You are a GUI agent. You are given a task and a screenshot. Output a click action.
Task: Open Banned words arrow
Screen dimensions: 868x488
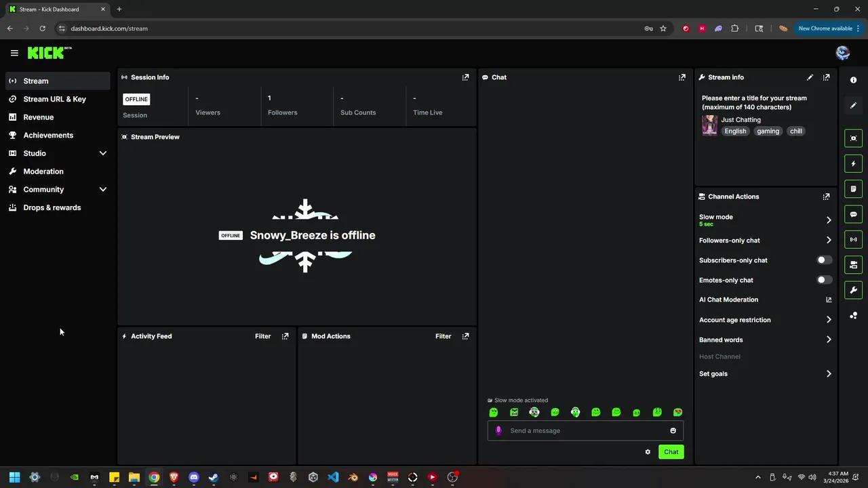click(829, 340)
